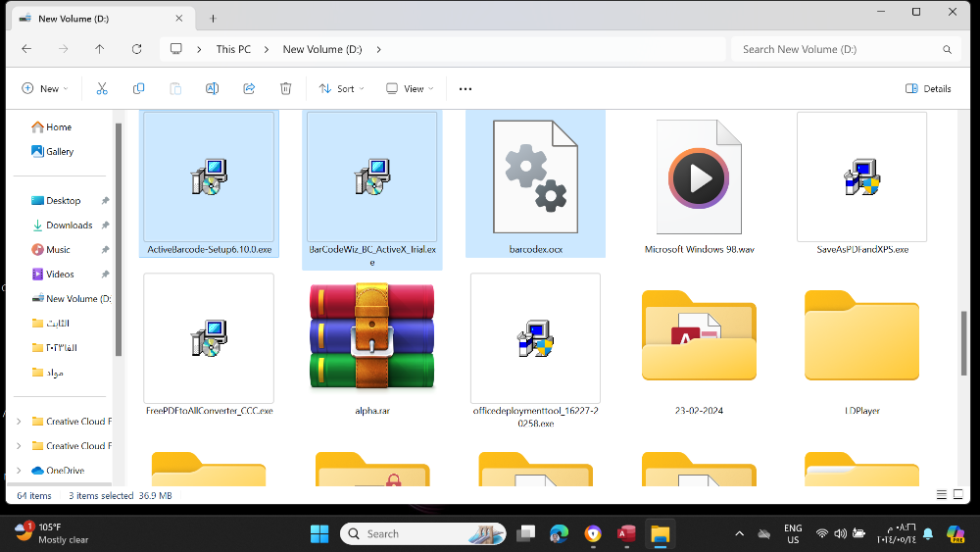980x552 pixels.
Task: Click the Cut scissors icon
Action: pos(102,89)
